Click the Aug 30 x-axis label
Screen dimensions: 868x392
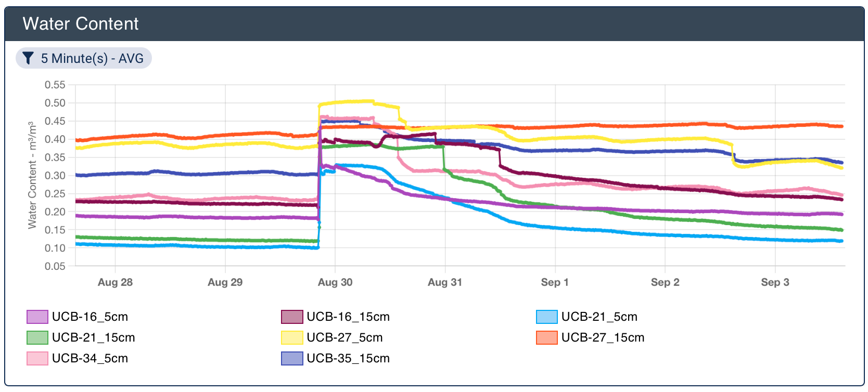pyautogui.click(x=335, y=282)
